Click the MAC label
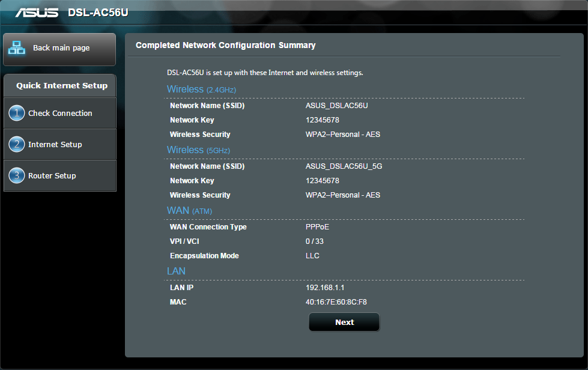Viewport: 588px width, 370px height. coord(178,302)
